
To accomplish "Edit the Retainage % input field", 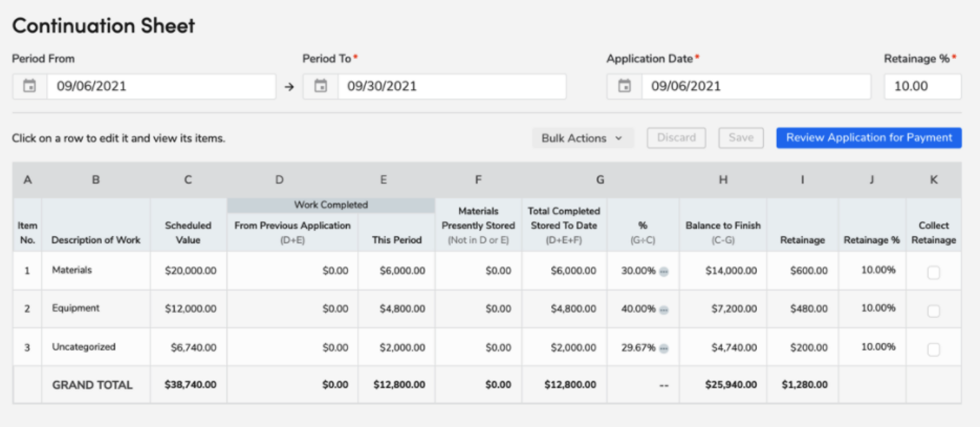I will tap(923, 87).
